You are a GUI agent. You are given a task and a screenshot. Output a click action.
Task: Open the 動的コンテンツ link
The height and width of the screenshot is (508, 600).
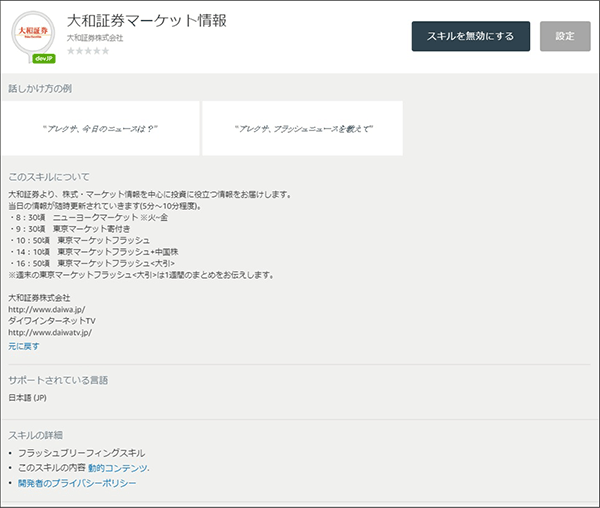coord(119,468)
